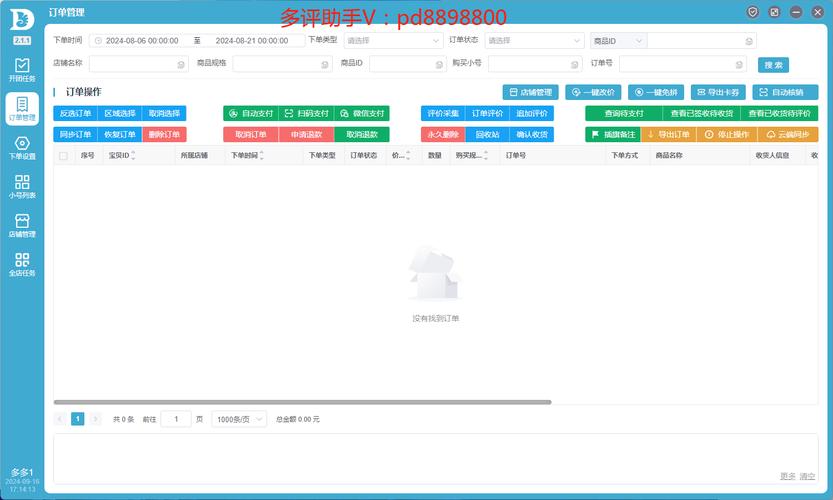Screen dimensions: 833x500
Task: Click the 同步订单 button
Action: [75, 134]
